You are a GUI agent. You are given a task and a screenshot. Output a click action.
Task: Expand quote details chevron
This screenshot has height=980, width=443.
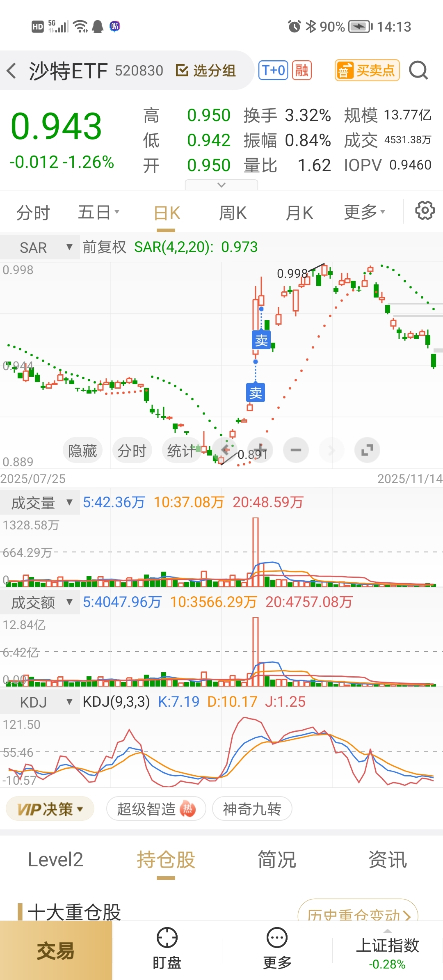pyautogui.click(x=221, y=185)
